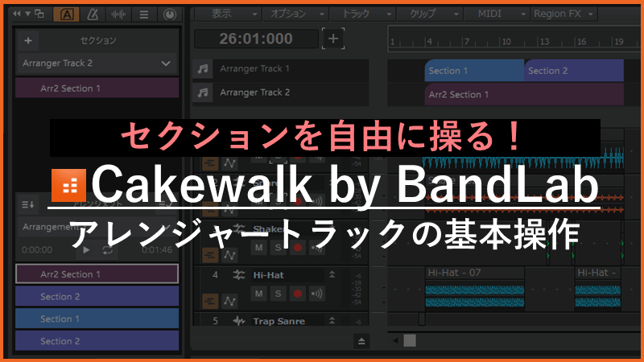
Task: Select Arr2 Section 1 in the arrangement list
Action: pyautogui.click(x=97, y=274)
